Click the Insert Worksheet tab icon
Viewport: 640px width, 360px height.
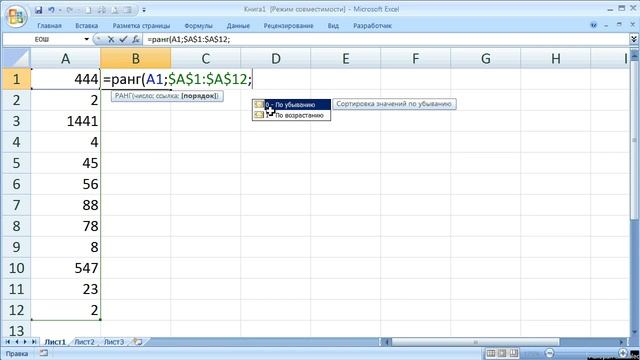[138, 342]
